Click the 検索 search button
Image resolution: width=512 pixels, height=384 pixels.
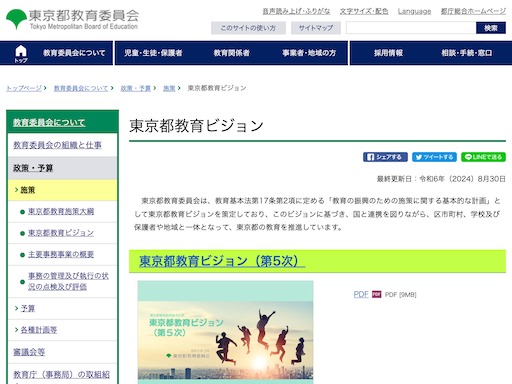pyautogui.click(x=491, y=28)
